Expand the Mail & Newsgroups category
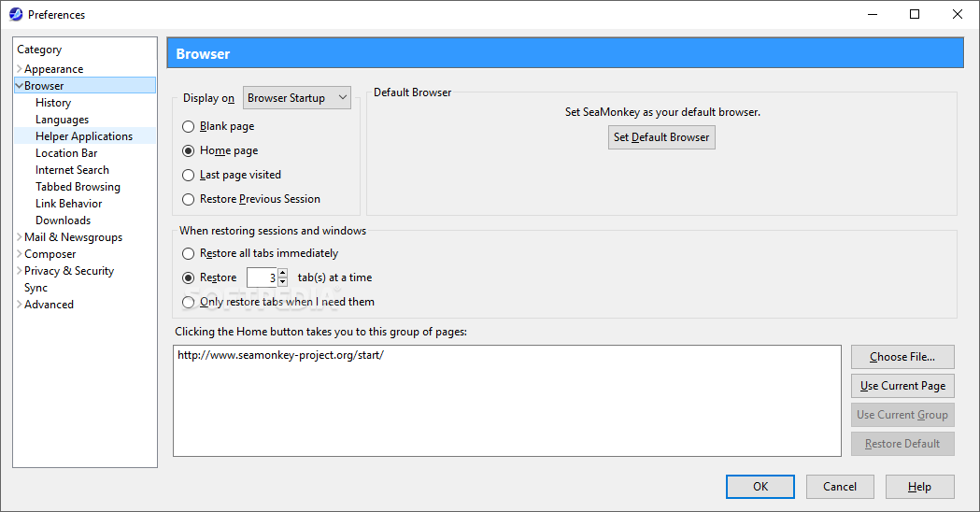Screen dimensions: 980x512 click(20, 237)
